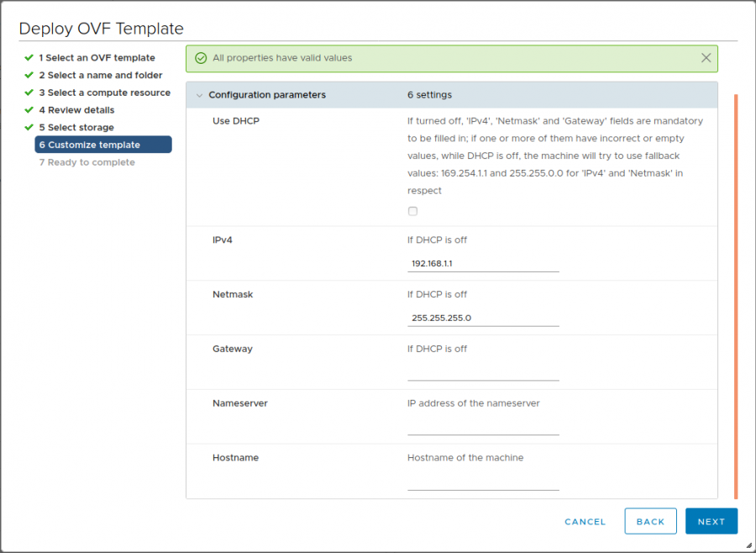Click the IPv4 address input field
This screenshot has height=553, width=756.
point(483,264)
